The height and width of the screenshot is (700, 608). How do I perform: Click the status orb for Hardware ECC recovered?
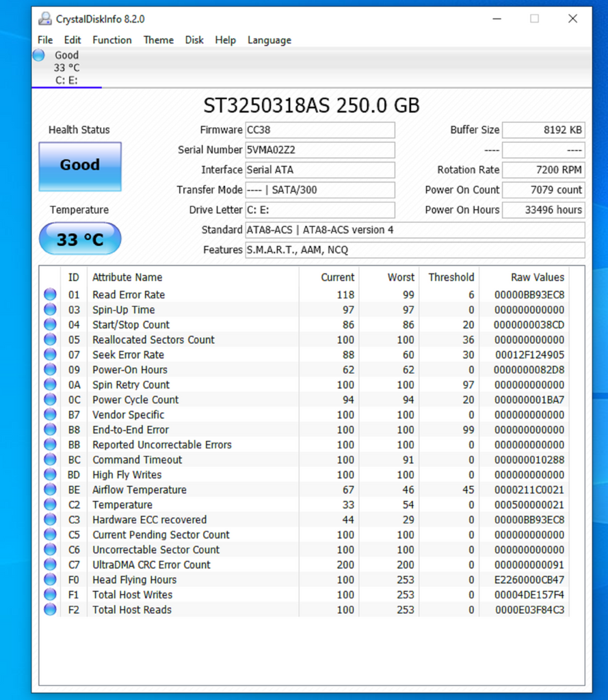[x=50, y=520]
